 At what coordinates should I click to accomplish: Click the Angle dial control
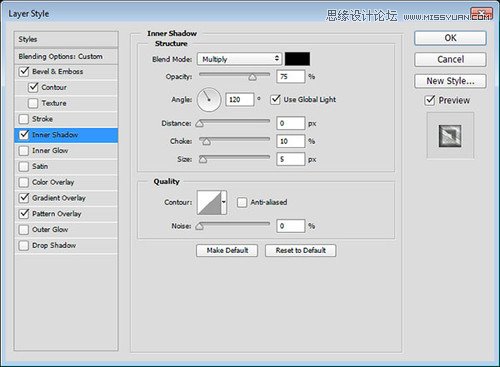click(x=209, y=100)
